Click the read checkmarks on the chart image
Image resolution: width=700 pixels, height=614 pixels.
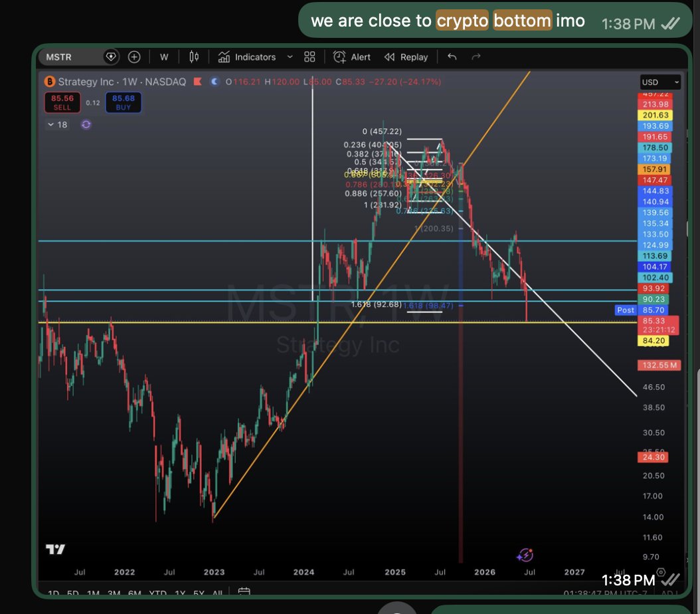click(671, 579)
